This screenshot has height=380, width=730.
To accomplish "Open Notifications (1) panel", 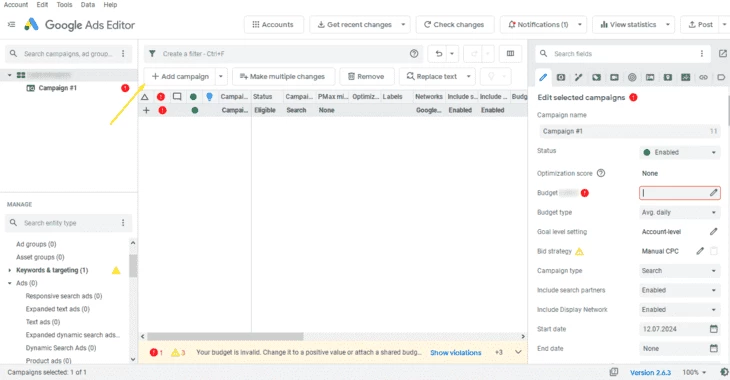I will (538, 25).
